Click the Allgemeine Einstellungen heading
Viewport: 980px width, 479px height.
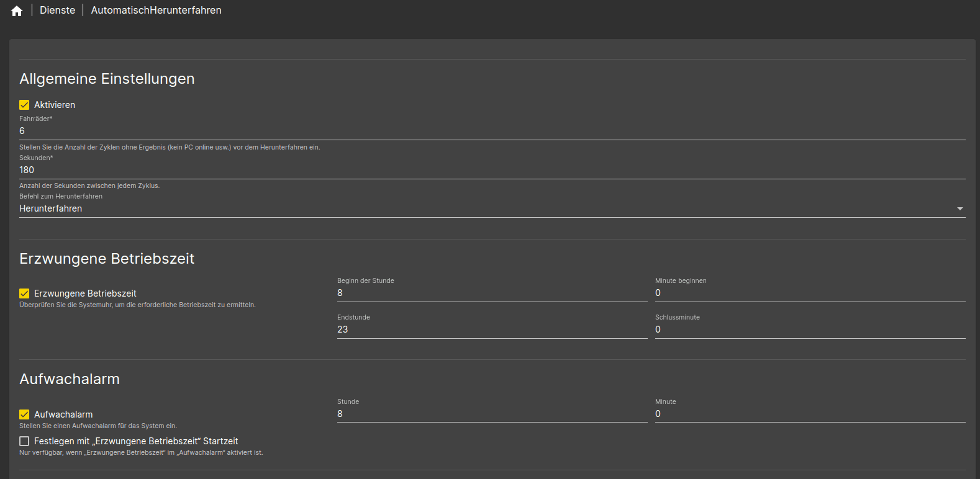[107, 79]
